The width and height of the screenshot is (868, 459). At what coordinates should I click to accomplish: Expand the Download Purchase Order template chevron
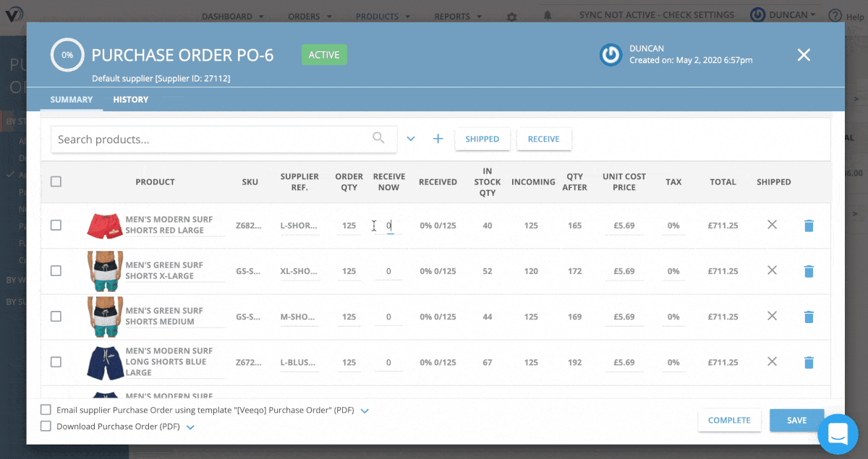pos(190,426)
